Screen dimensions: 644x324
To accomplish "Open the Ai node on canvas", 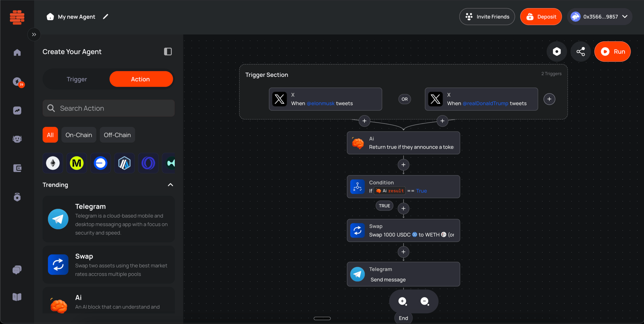I will click(x=404, y=143).
